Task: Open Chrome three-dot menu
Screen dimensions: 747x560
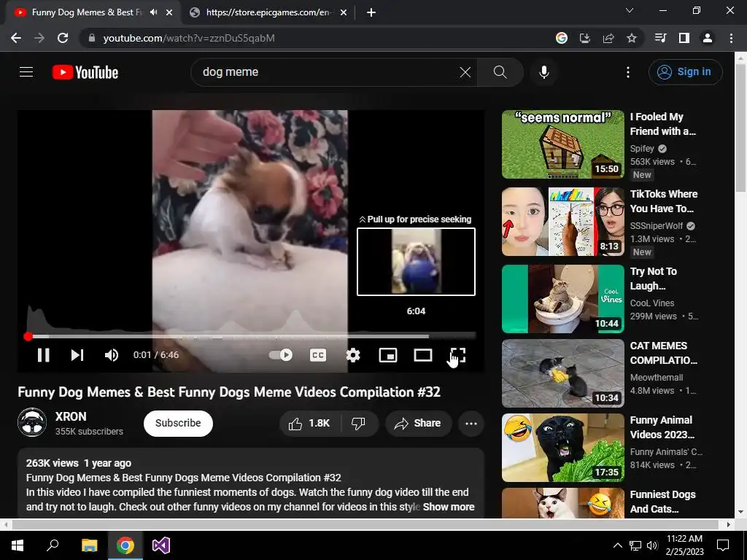Action: point(731,38)
